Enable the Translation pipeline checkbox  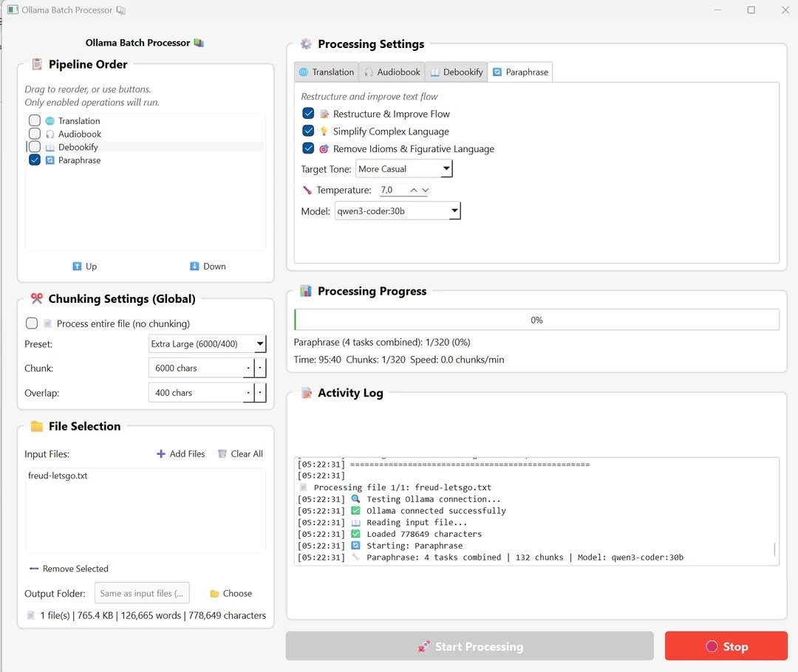[x=35, y=121]
